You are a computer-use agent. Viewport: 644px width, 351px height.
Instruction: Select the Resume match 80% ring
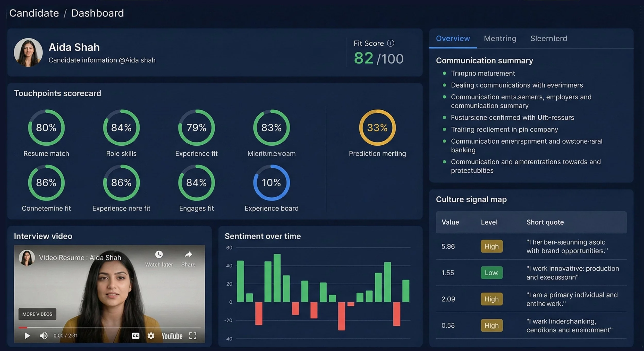point(46,127)
